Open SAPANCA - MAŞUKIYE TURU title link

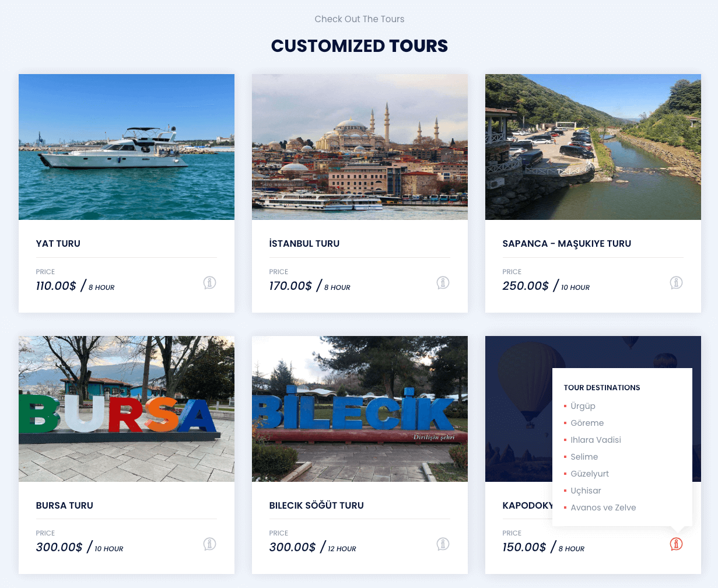tap(567, 244)
